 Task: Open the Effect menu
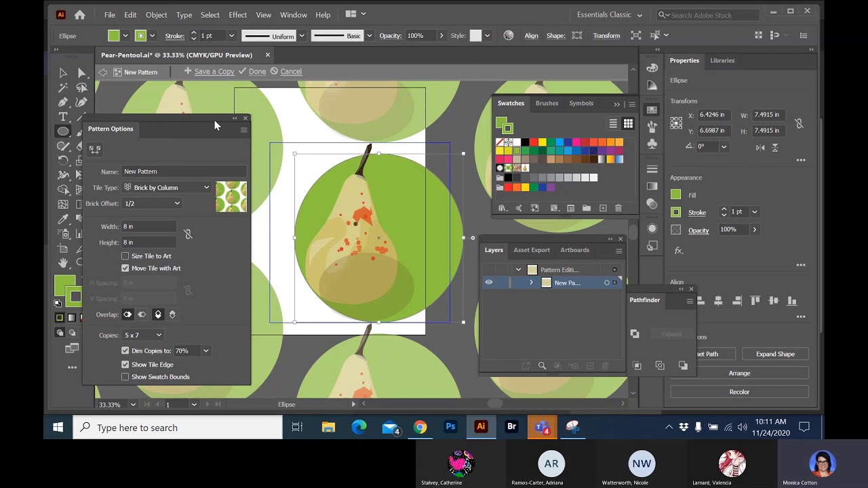pyautogui.click(x=237, y=14)
